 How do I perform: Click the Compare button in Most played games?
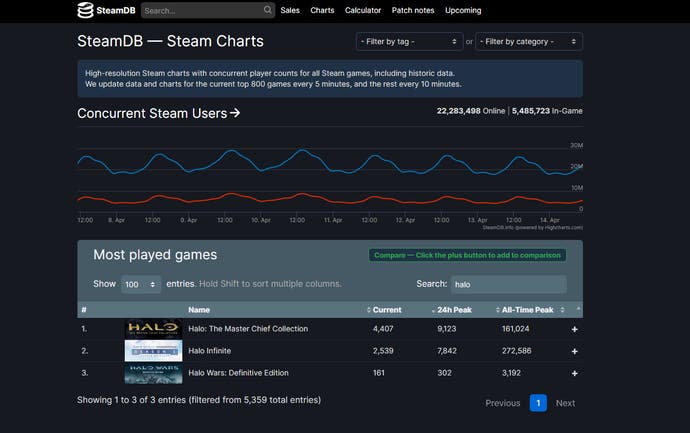[467, 255]
